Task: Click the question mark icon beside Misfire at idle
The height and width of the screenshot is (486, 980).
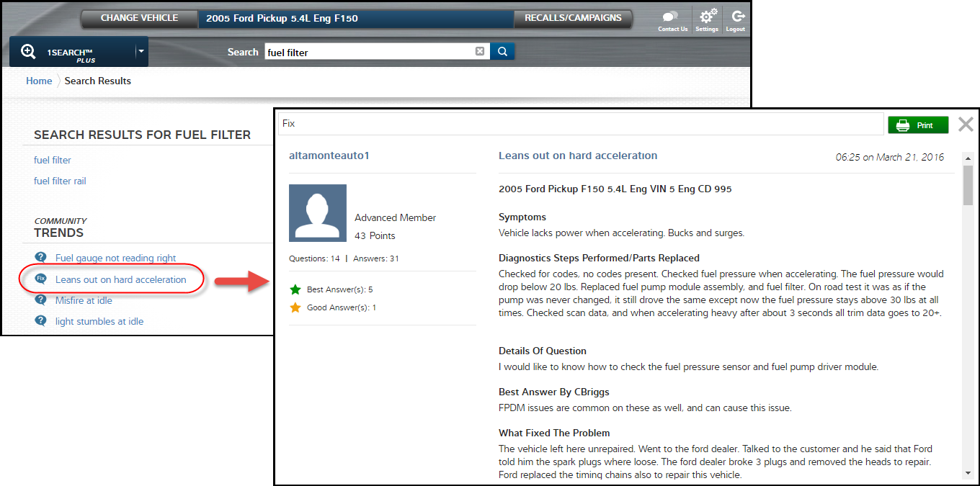Action: (x=40, y=301)
